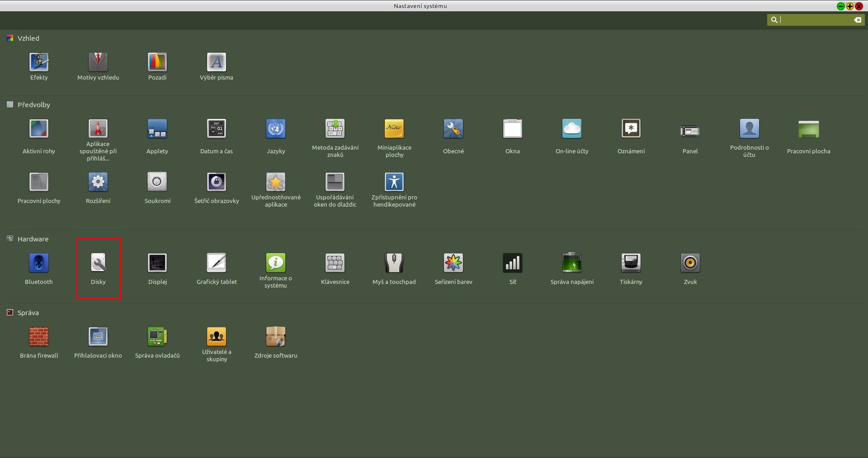Open Klávesnice keyboard settings
Screen dimensions: 868x458
pos(335,263)
